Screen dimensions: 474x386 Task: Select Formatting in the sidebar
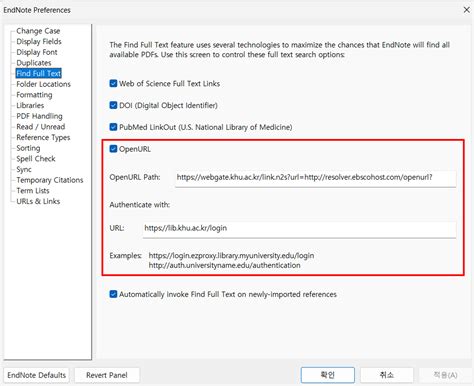[34, 95]
